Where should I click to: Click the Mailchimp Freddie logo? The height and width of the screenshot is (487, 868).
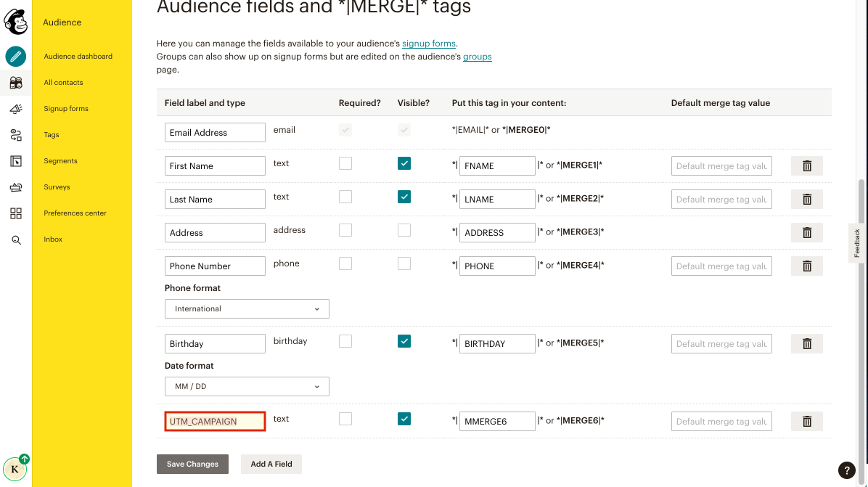tap(16, 22)
